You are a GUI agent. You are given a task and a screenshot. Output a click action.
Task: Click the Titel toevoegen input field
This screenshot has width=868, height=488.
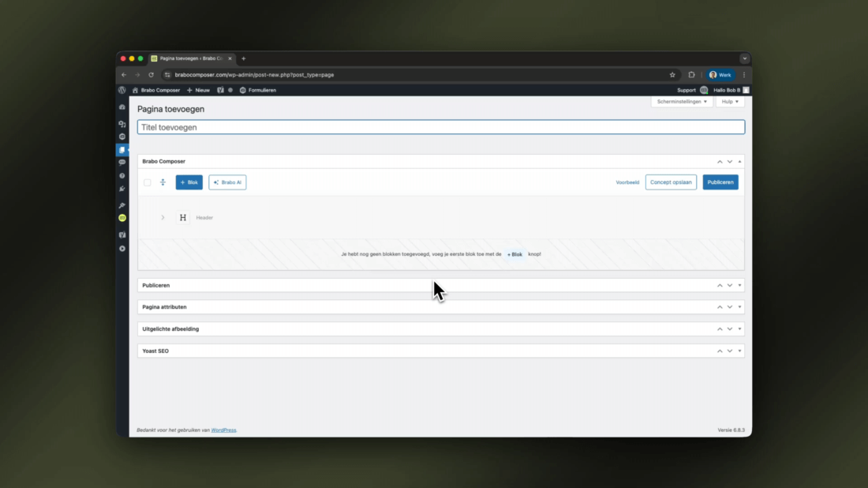(440, 127)
